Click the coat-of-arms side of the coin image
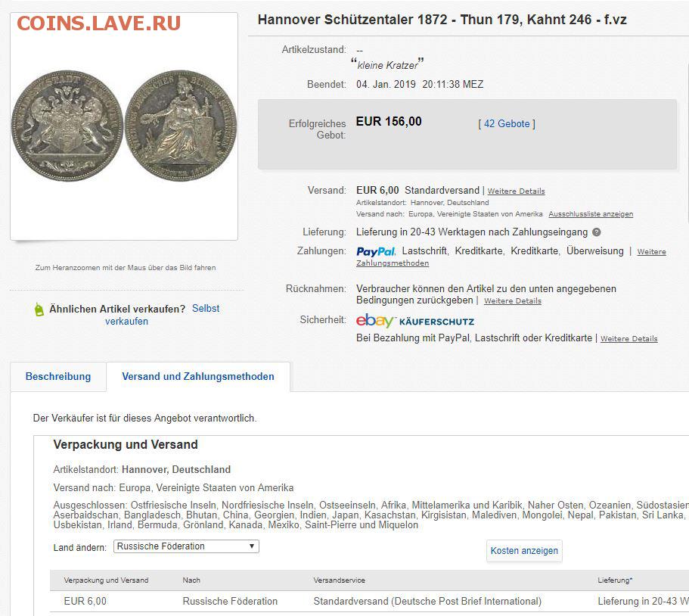The width and height of the screenshot is (689, 616). click(x=67, y=123)
